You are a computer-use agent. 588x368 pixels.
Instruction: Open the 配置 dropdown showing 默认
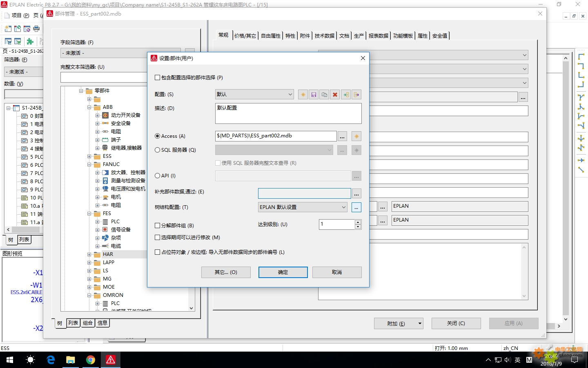(254, 94)
